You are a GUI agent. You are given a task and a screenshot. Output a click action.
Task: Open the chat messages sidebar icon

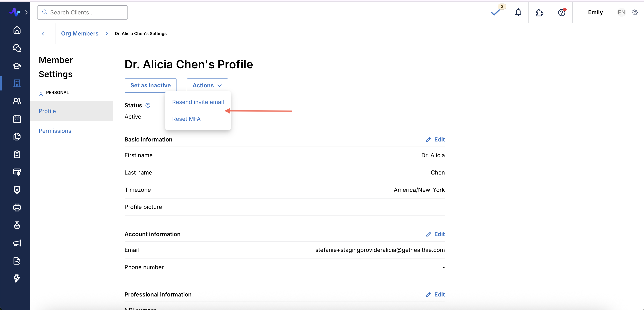tap(17, 48)
